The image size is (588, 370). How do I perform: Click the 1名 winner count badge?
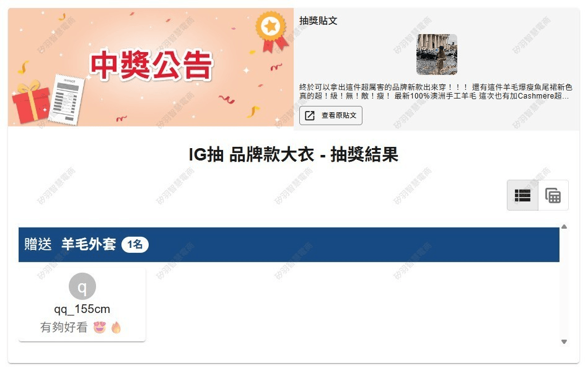pyautogui.click(x=135, y=245)
